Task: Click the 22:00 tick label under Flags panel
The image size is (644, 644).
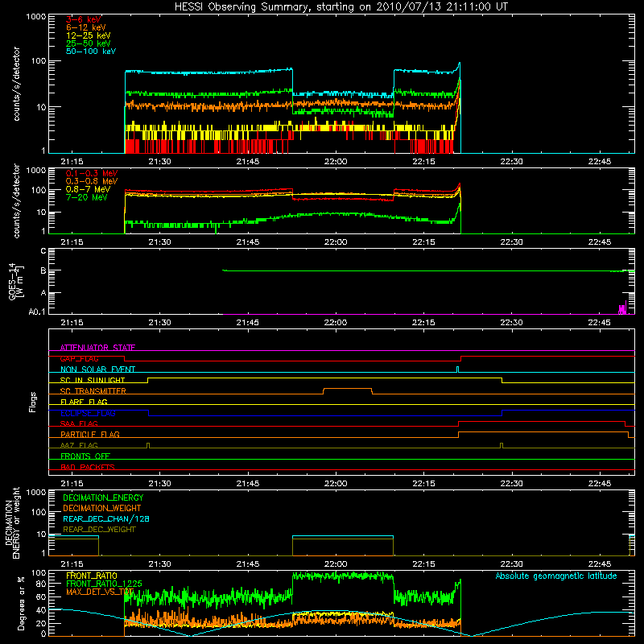Action: click(336, 484)
